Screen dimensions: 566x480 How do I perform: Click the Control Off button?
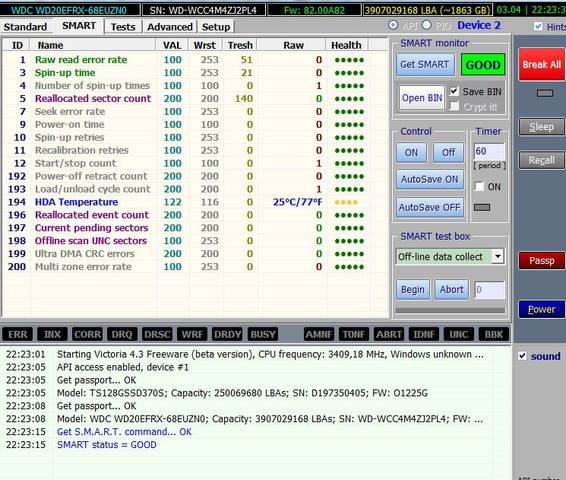[449, 152]
